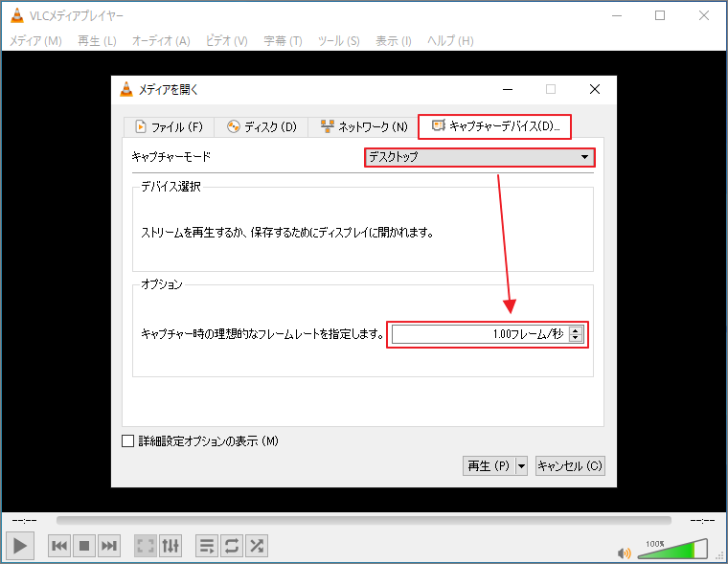Image resolution: width=728 pixels, height=564 pixels.
Task: Check 詳細設定オプションの表示 (M) checkbox
Action: (127, 441)
